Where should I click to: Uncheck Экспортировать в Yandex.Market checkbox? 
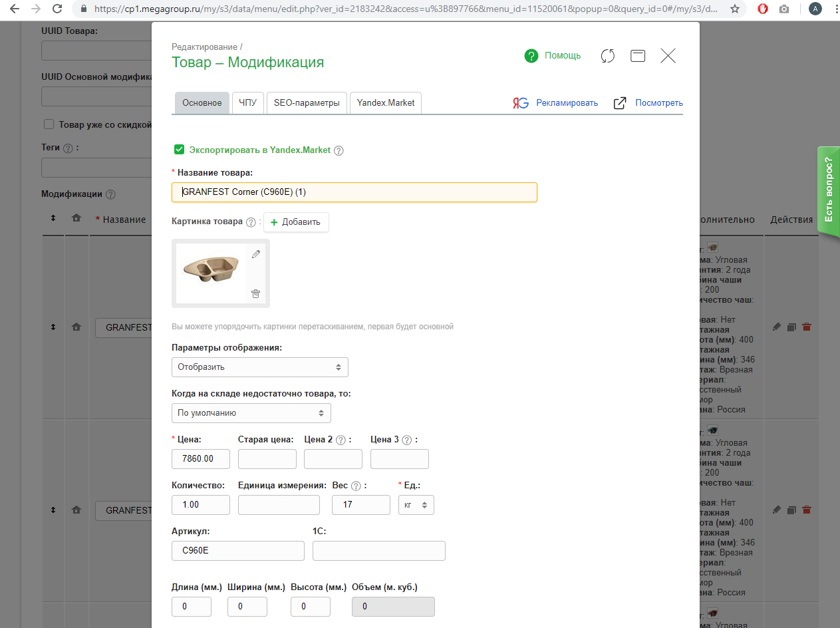179,150
